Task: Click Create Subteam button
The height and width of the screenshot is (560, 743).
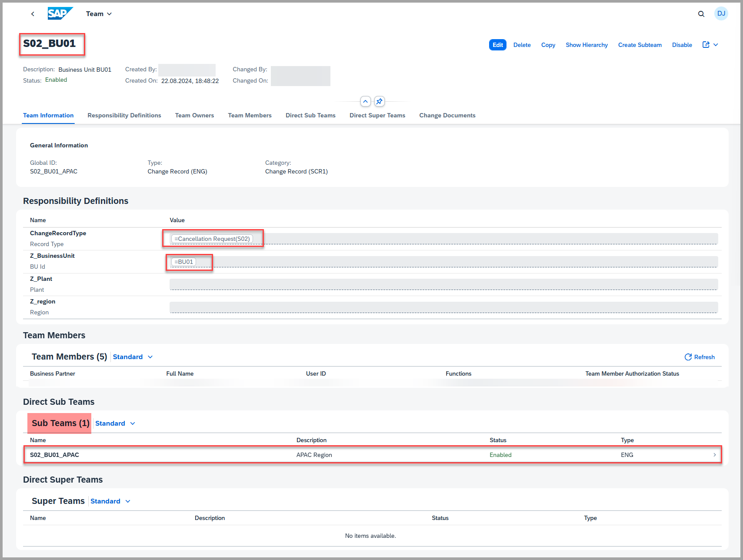Action: (x=640, y=45)
